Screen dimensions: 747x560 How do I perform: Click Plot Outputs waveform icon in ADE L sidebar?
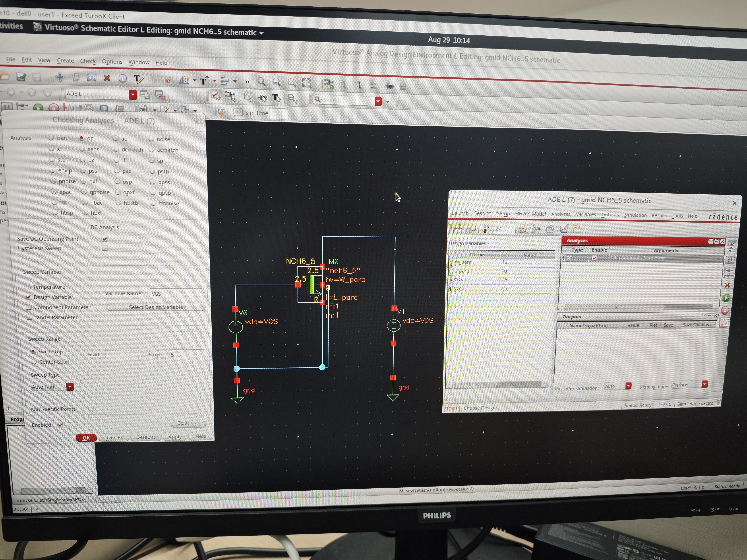point(723,323)
